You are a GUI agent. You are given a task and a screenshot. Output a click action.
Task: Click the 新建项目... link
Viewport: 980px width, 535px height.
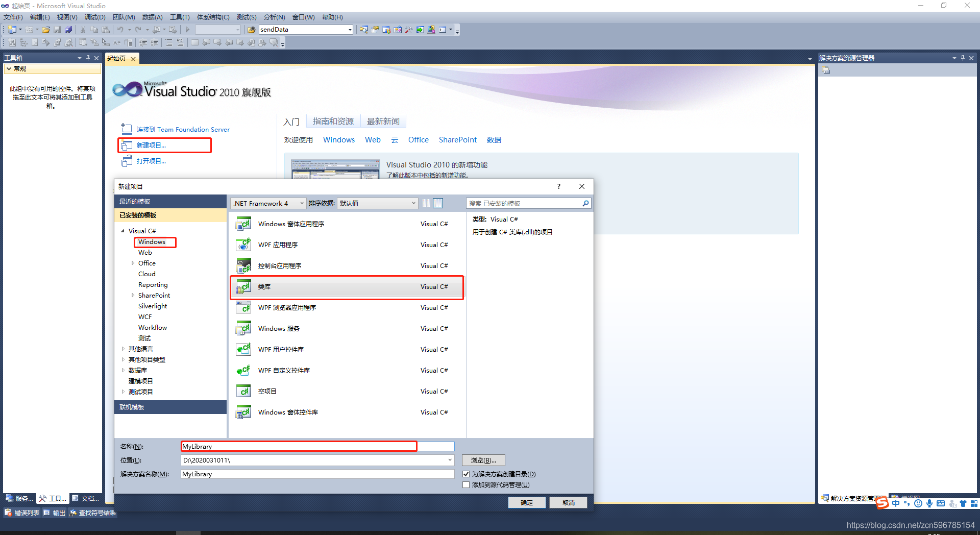[x=151, y=145]
